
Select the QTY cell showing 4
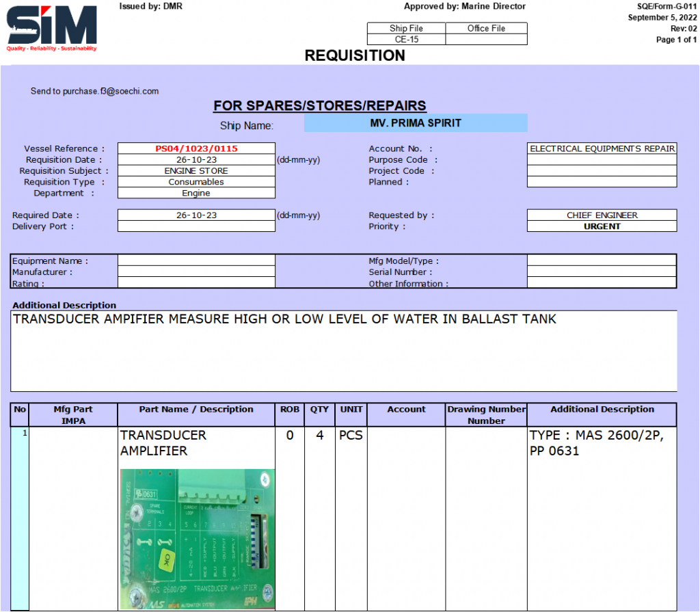pos(319,436)
